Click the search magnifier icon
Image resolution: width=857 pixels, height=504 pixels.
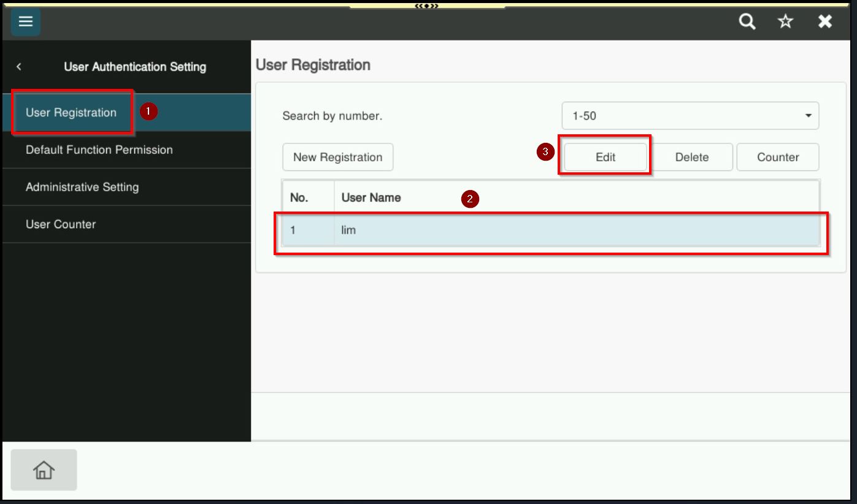(x=747, y=21)
